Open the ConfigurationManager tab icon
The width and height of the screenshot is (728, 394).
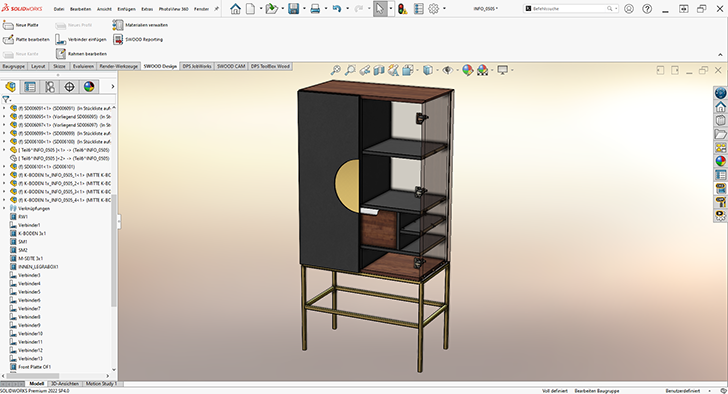tap(50, 87)
